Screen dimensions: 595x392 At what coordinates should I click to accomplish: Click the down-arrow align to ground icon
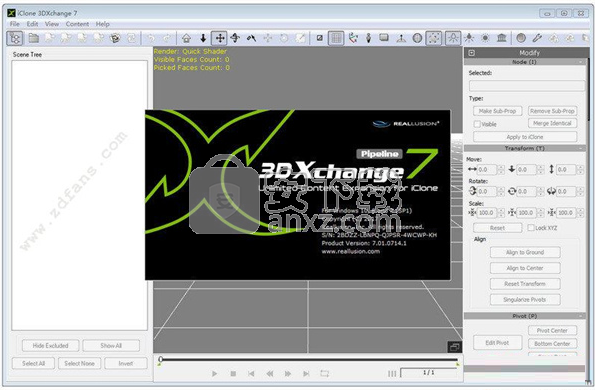click(203, 38)
